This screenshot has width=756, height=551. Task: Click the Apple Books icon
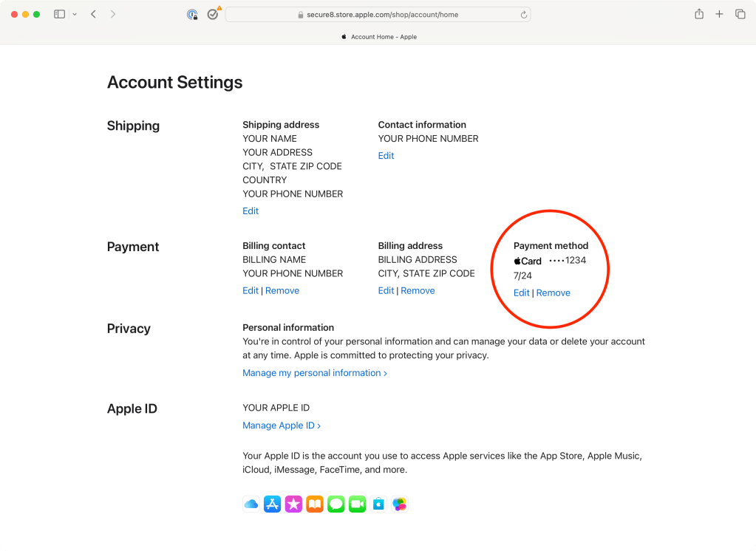pos(315,504)
